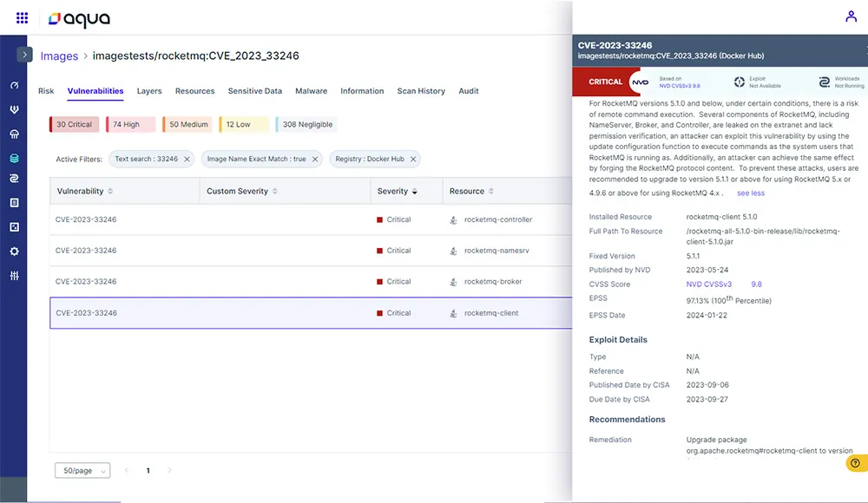Click the CRITICAL severity badge
Screen dimensions: 868x503
click(x=605, y=82)
